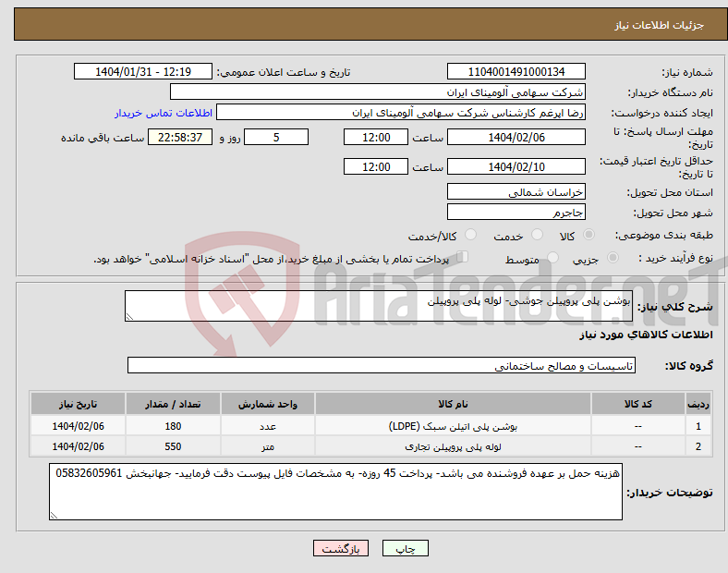This screenshot has height=573, width=728.
Task: Open the اطلاعات تماس خریدار link
Action: pyautogui.click(x=164, y=113)
